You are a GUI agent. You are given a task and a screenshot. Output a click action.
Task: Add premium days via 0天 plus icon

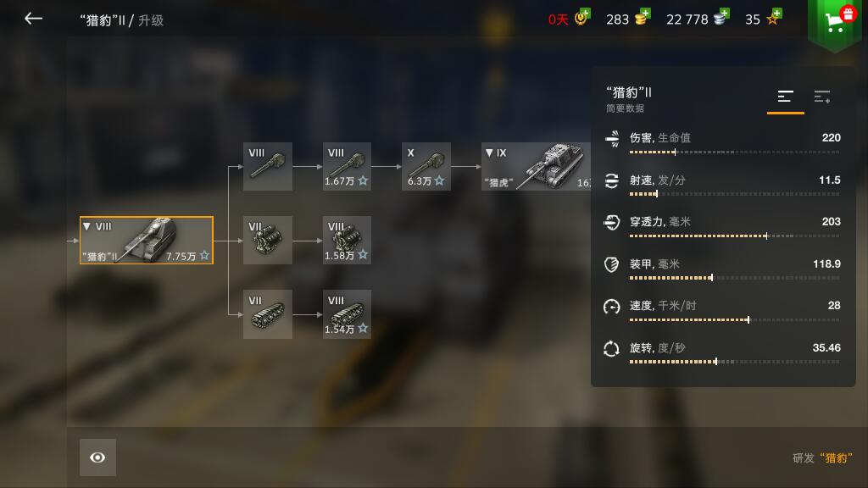click(x=581, y=18)
